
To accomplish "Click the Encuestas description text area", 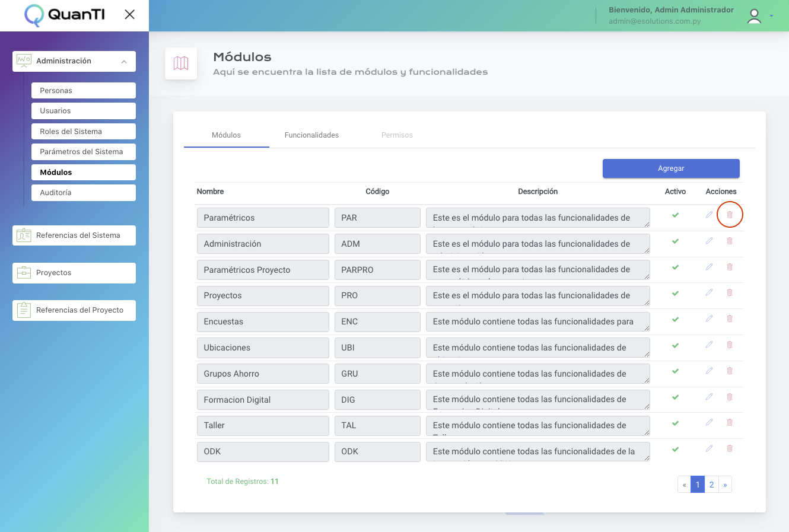I will (x=538, y=321).
